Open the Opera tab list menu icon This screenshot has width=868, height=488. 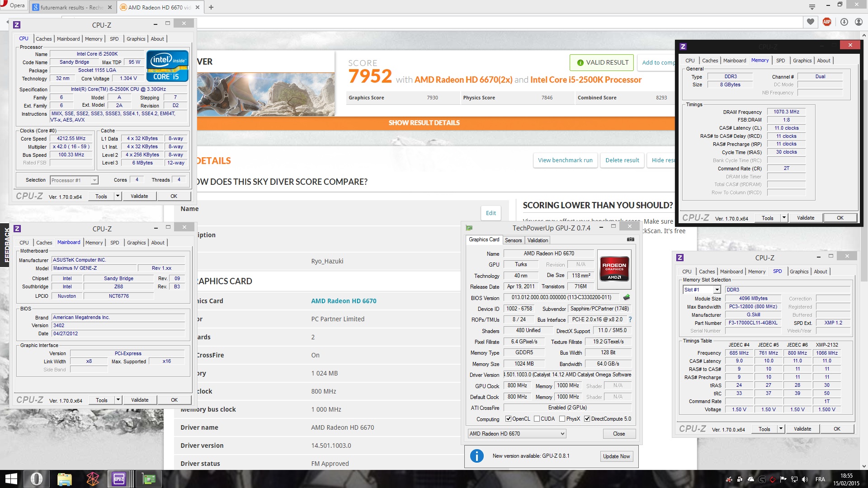point(812,6)
